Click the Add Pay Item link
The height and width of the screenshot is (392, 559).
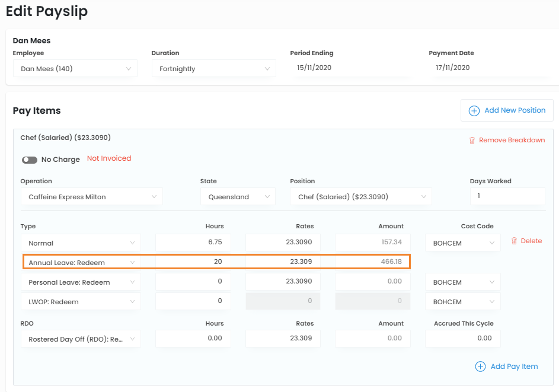tap(514, 366)
